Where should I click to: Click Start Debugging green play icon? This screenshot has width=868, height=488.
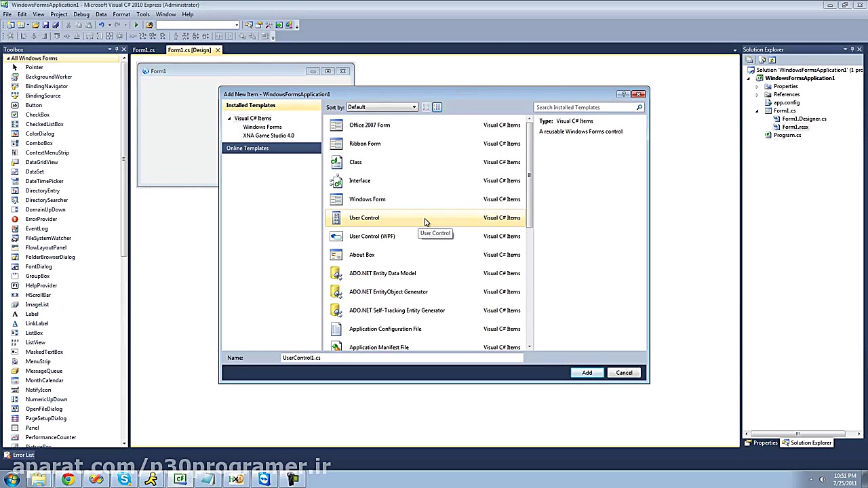tap(136, 25)
